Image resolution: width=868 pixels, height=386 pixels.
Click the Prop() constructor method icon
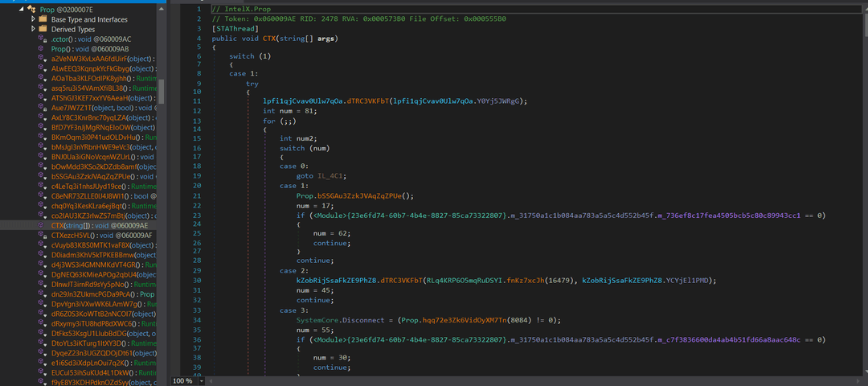tap(42, 49)
